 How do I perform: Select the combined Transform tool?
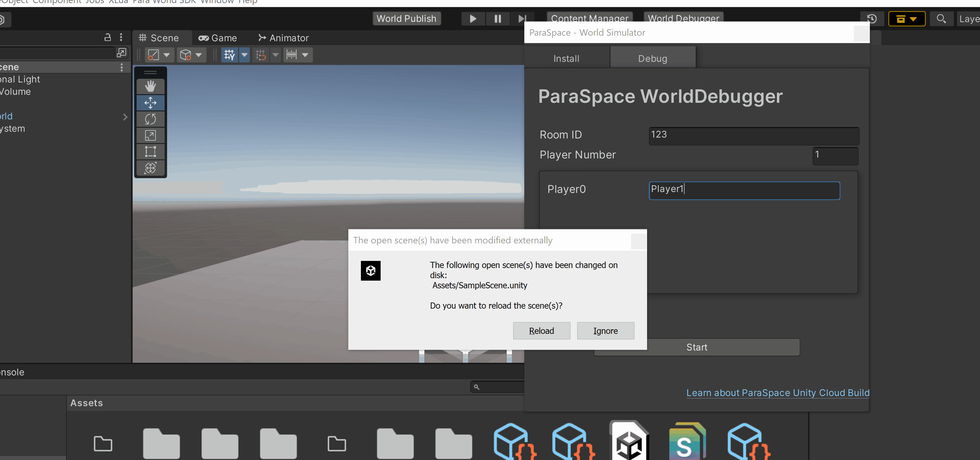(150, 168)
